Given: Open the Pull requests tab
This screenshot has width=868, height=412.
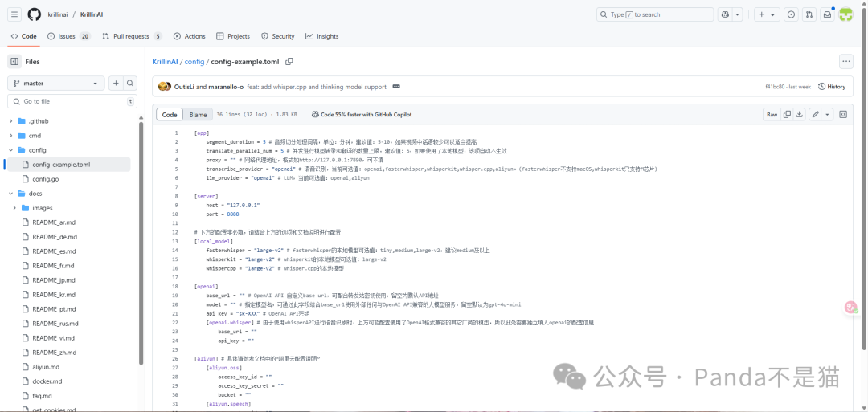Looking at the screenshot, I should [x=132, y=36].
